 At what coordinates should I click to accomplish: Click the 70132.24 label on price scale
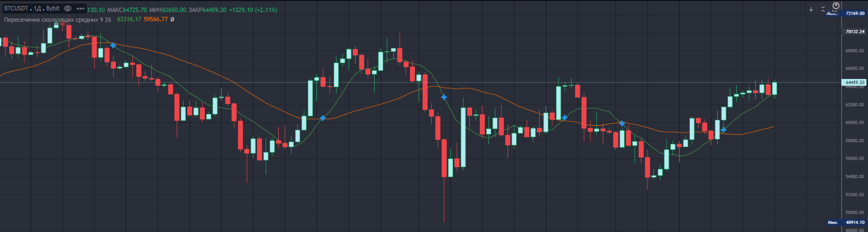(855, 32)
